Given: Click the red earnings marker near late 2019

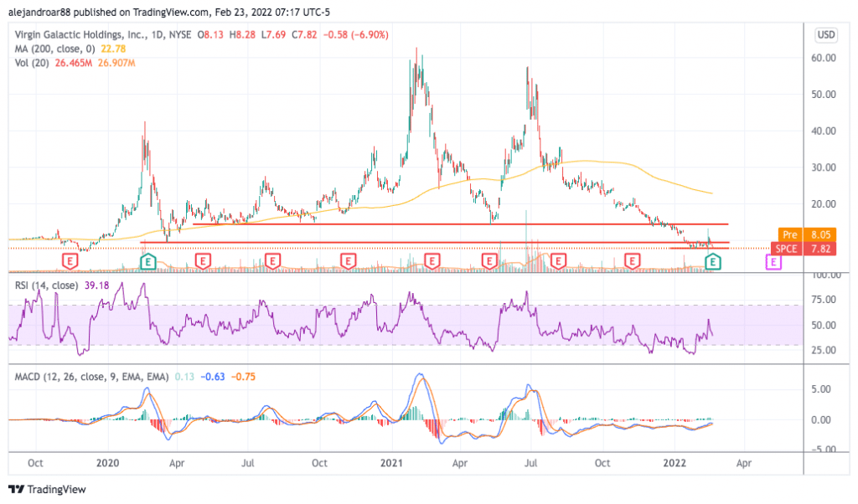Looking at the screenshot, I should (70, 261).
